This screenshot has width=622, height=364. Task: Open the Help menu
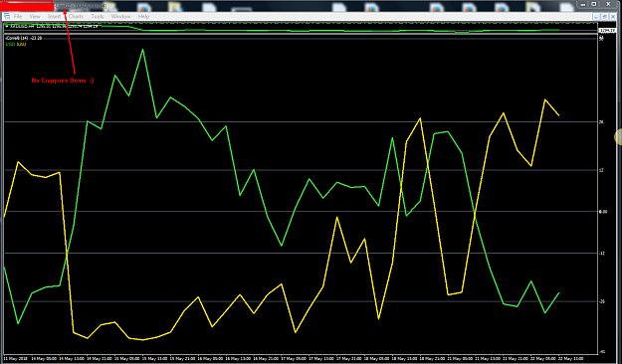[x=143, y=16]
